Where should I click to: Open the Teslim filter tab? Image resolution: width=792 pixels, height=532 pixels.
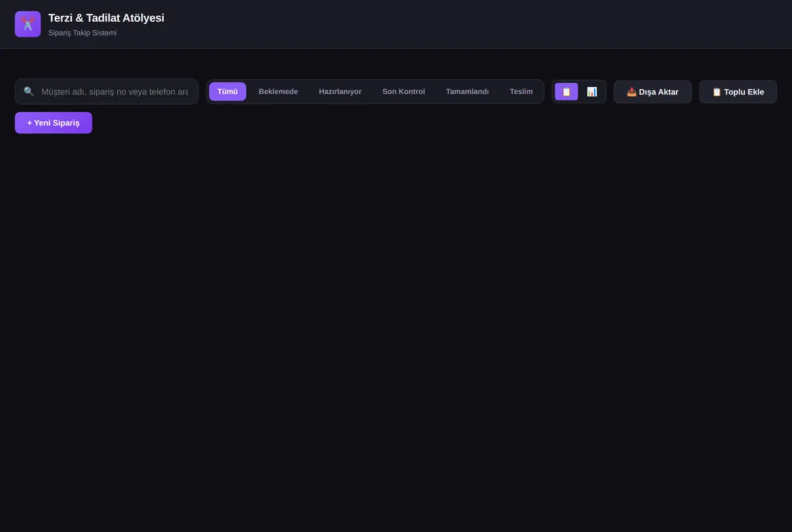(x=521, y=92)
